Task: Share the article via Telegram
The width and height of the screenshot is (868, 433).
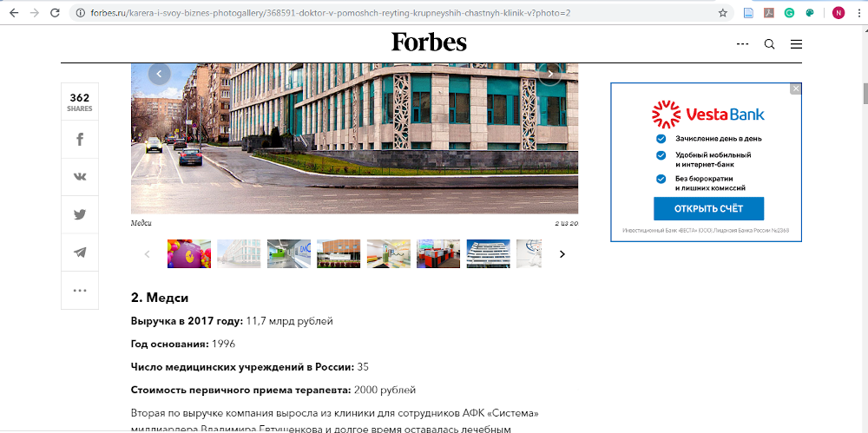Action: [80, 252]
